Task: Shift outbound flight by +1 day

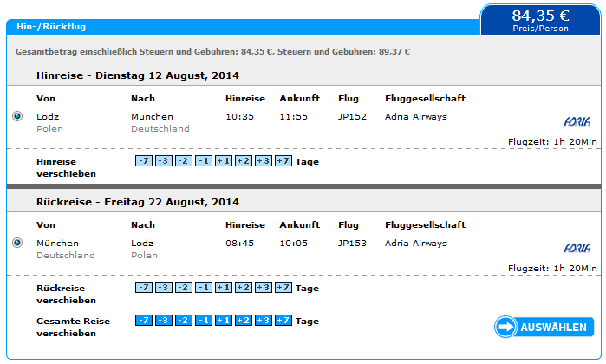Action: [x=224, y=160]
